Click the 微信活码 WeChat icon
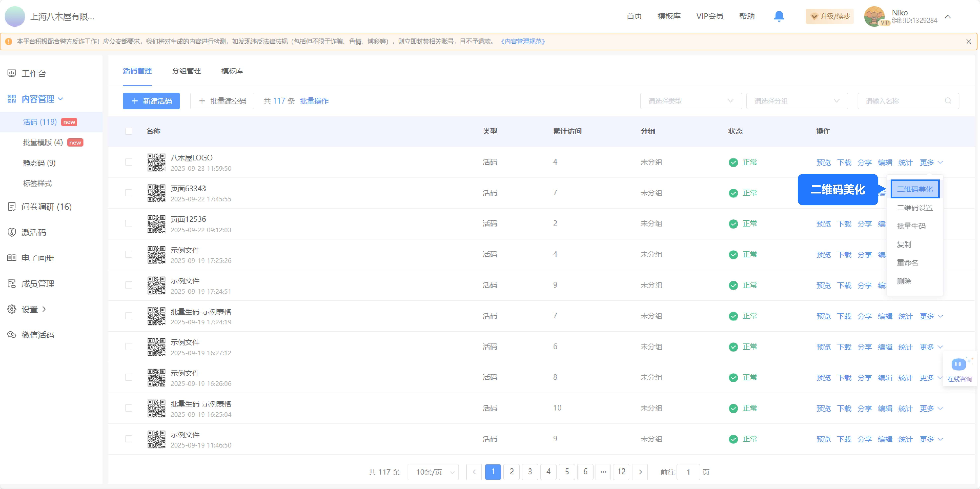980x489 pixels. click(x=12, y=335)
